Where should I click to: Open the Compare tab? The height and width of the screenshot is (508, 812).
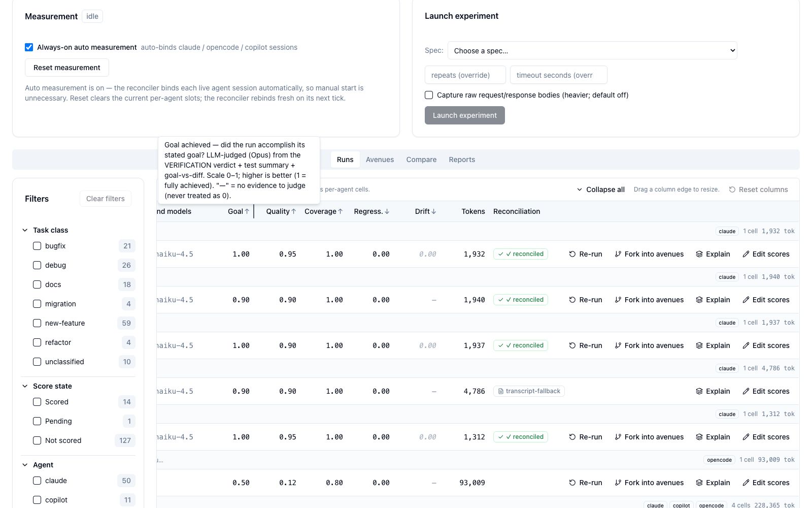(421, 160)
